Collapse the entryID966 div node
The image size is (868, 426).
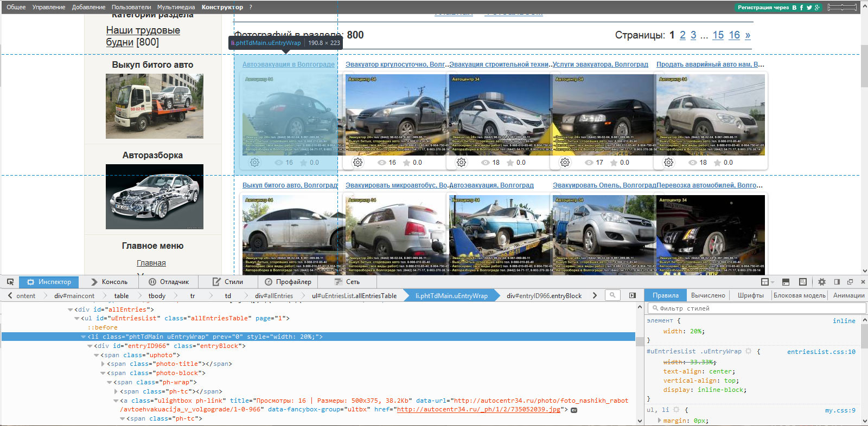pos(90,346)
